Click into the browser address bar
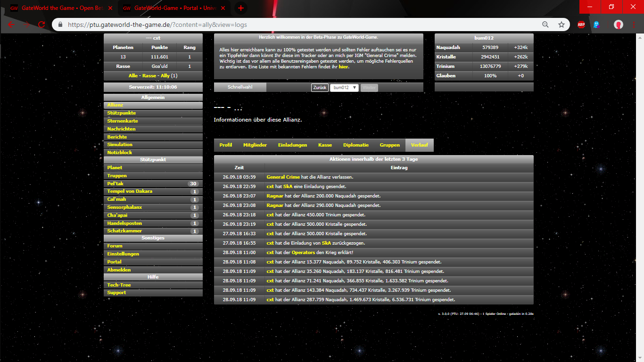This screenshot has height=362, width=644. click(302, 25)
